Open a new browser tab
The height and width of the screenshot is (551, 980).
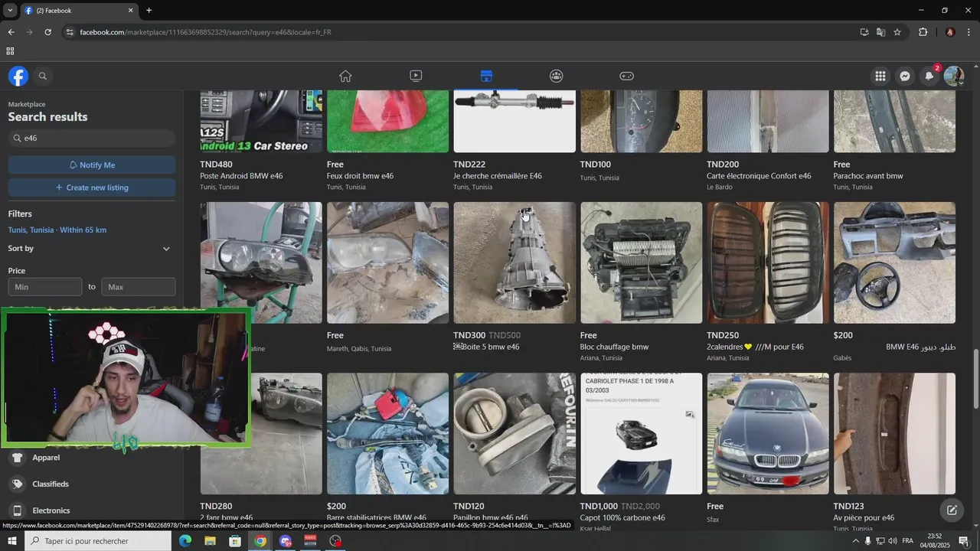[149, 11]
